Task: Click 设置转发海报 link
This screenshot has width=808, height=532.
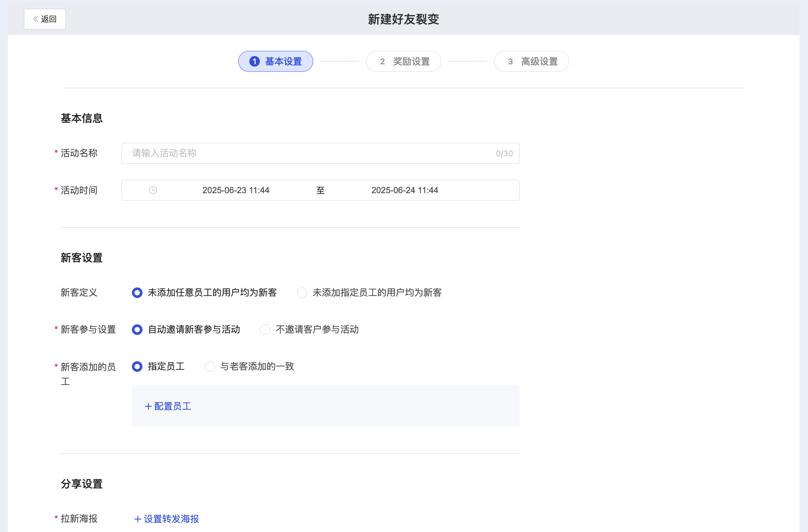Action: pyautogui.click(x=167, y=519)
